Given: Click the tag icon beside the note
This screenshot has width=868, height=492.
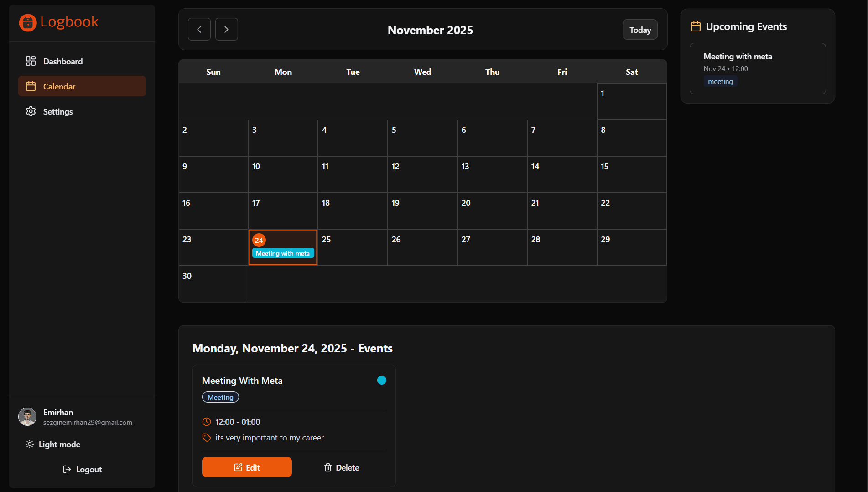Looking at the screenshot, I should pos(207,438).
